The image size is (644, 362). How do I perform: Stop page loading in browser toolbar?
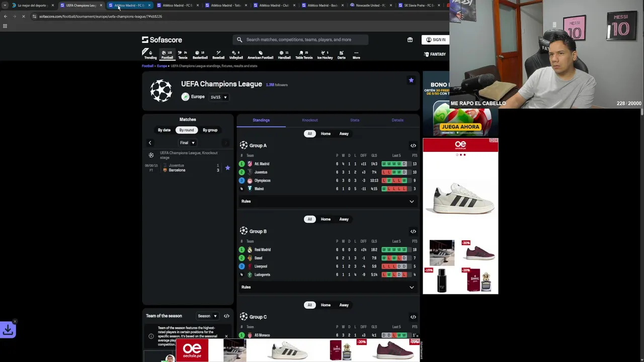coord(23,17)
